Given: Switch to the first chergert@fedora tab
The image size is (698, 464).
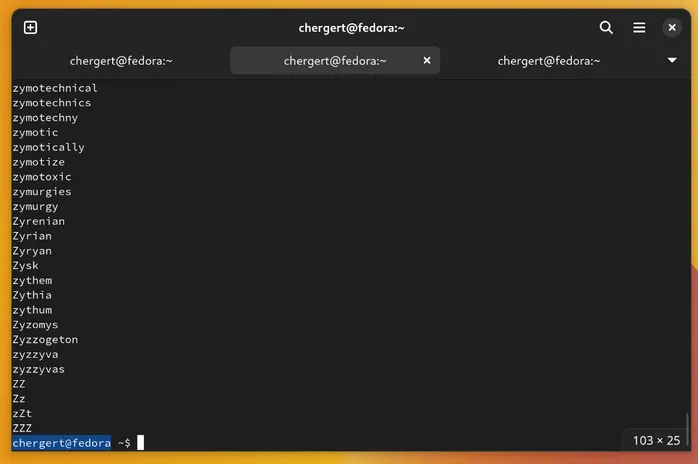Looking at the screenshot, I should 121,61.
